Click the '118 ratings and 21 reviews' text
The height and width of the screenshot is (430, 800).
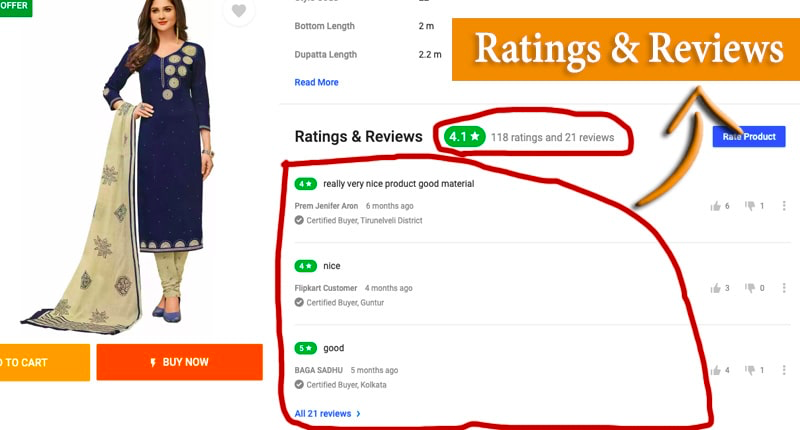pyautogui.click(x=553, y=137)
